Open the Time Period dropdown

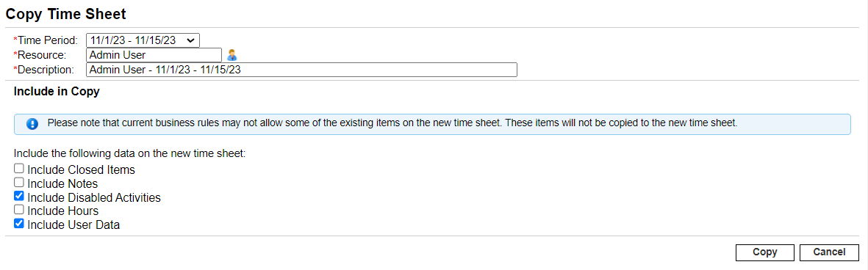143,40
